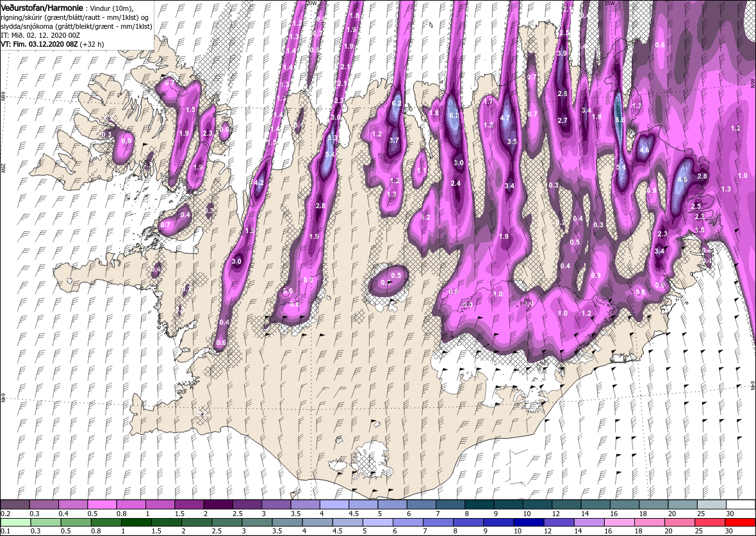This screenshot has height=536, width=756.
Task: Select the deepest blue 10 rain legend swatch
Action: click(x=529, y=523)
